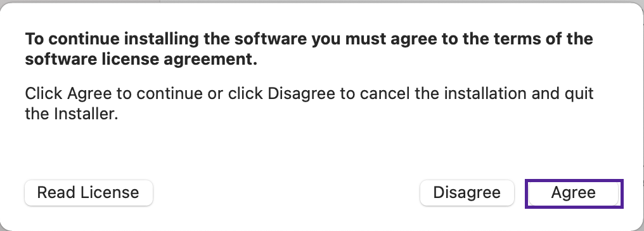Screen dimensions: 644x231
Task: Click the 'Click Agree to continue' description text
Action: point(309,103)
